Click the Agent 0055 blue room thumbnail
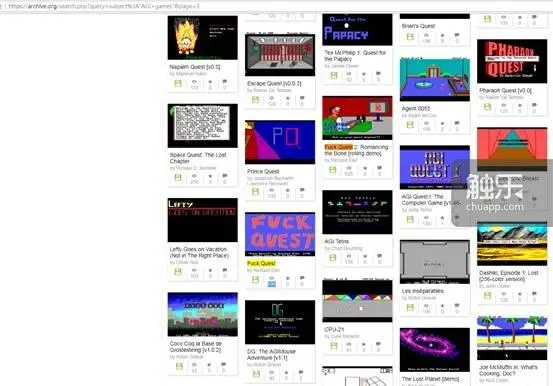 click(x=435, y=79)
